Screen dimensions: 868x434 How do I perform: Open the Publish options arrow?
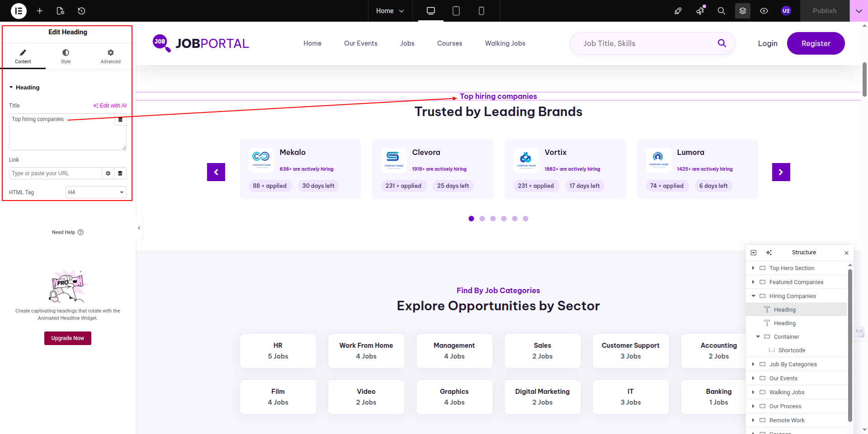[x=859, y=11]
